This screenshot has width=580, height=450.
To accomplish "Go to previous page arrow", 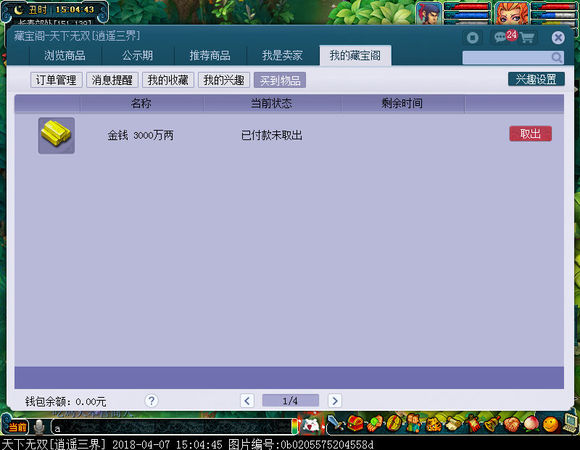I will click(x=247, y=400).
